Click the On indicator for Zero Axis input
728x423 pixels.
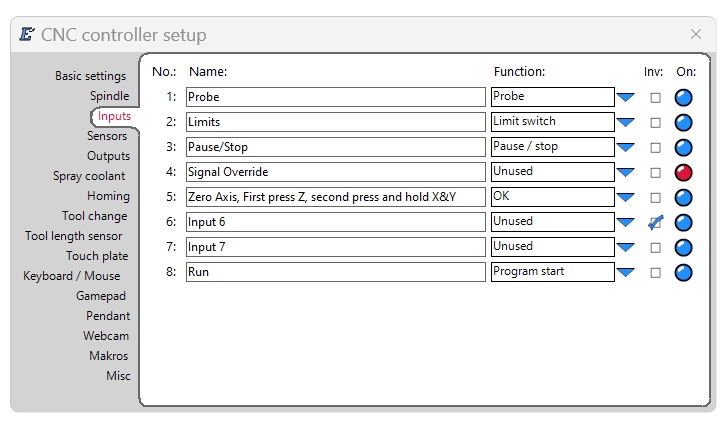tap(683, 198)
